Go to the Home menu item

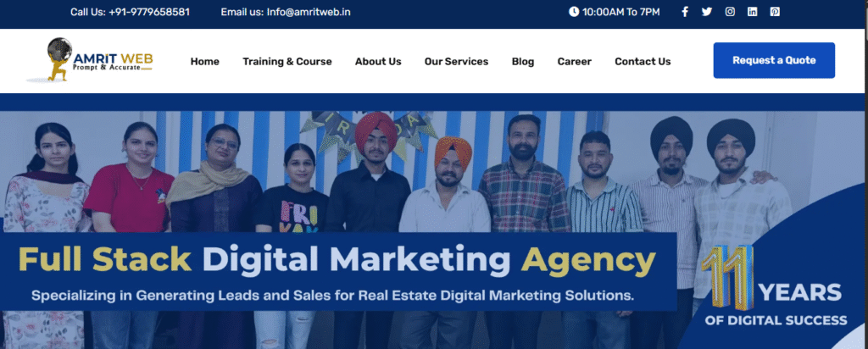205,61
